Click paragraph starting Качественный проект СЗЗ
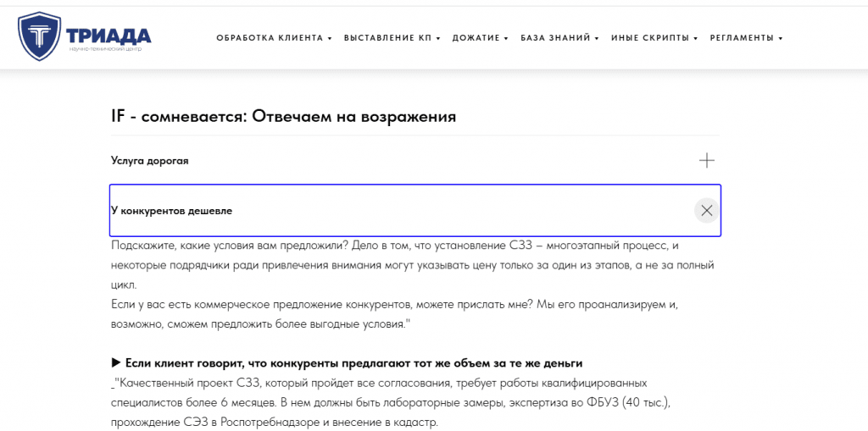868x431 pixels. tap(391, 403)
